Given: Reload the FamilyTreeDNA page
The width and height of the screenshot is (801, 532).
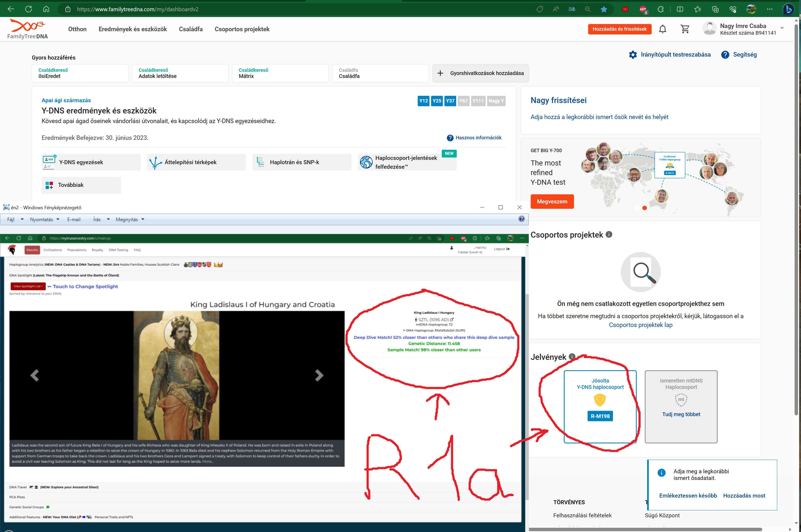Looking at the screenshot, I should (x=29, y=9).
